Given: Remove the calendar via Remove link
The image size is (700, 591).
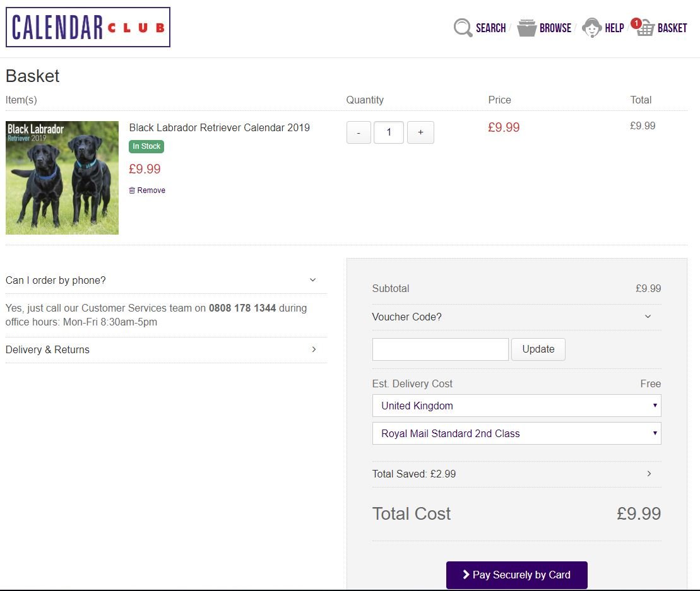Looking at the screenshot, I should tap(151, 190).
